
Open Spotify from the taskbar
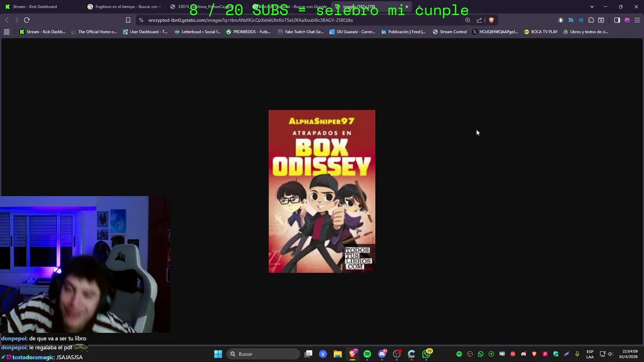367,354
